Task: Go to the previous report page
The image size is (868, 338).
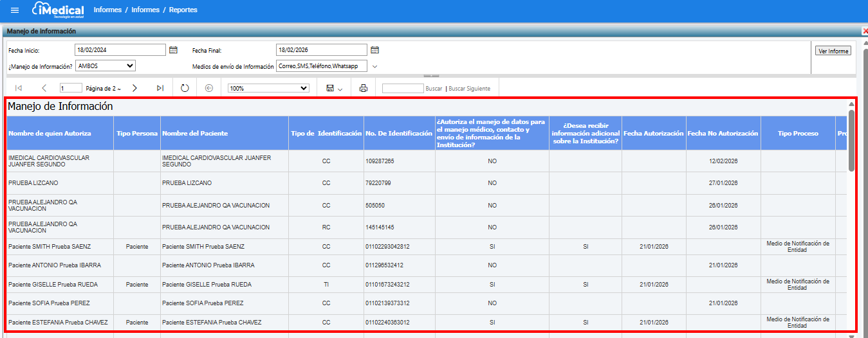Action: click(x=44, y=88)
